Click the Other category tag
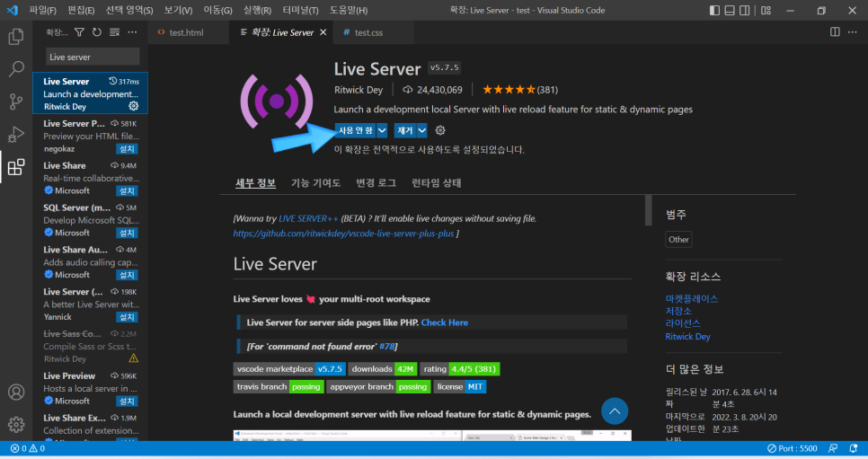 (x=678, y=239)
